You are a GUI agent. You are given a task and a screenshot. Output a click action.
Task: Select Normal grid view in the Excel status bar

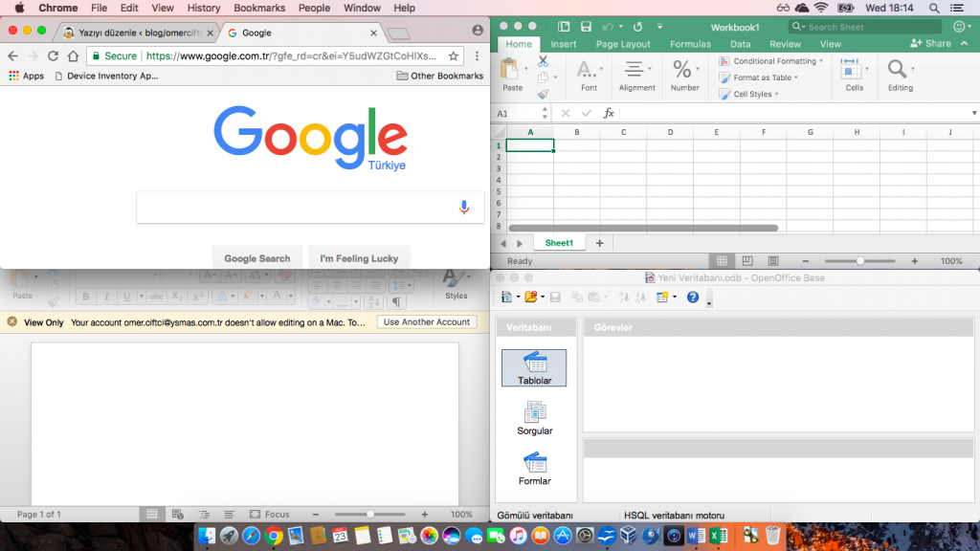click(722, 261)
